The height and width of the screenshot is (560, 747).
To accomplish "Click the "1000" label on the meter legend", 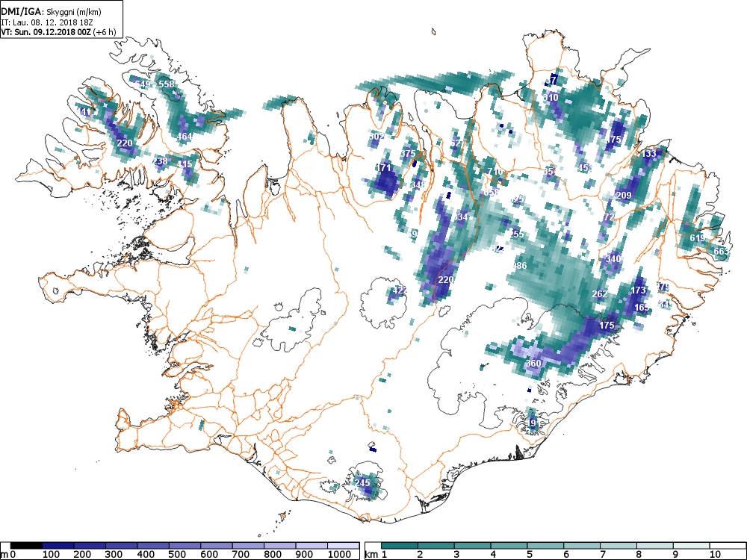I will pyautogui.click(x=340, y=554).
